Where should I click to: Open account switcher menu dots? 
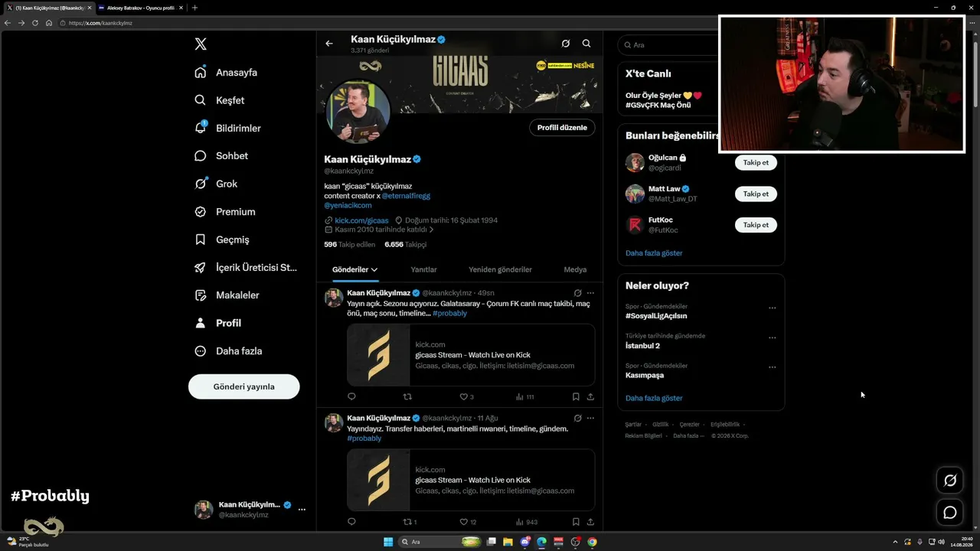(302, 510)
